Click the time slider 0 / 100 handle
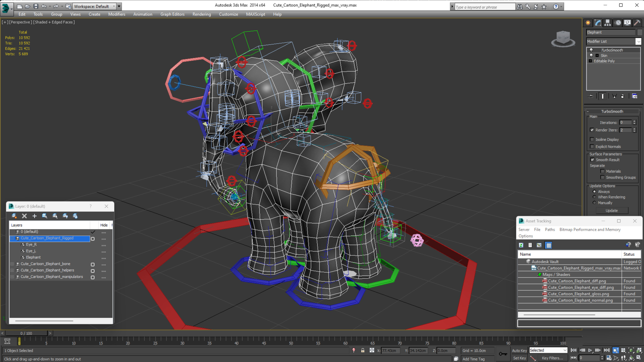The height and width of the screenshot is (362, 644). (26, 333)
